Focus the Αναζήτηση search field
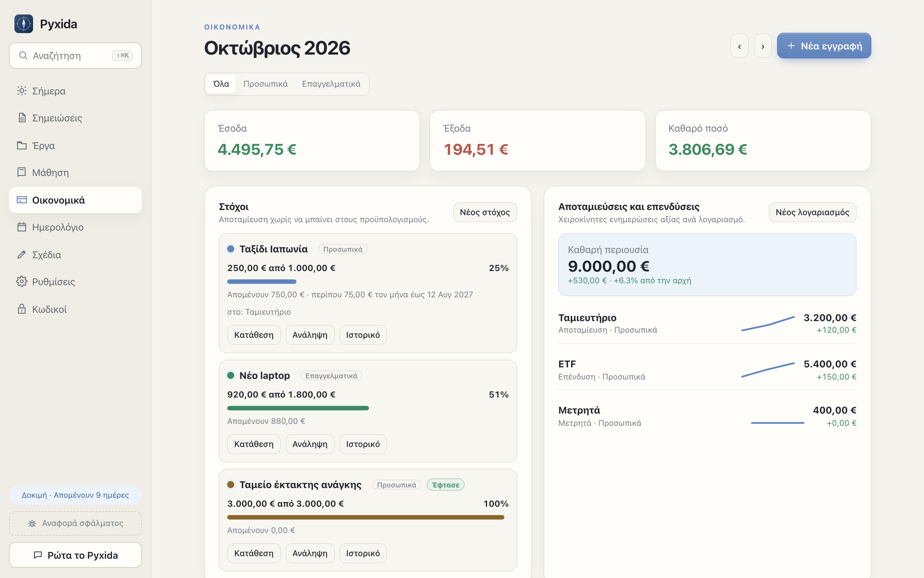The height and width of the screenshot is (578, 924). point(76,56)
